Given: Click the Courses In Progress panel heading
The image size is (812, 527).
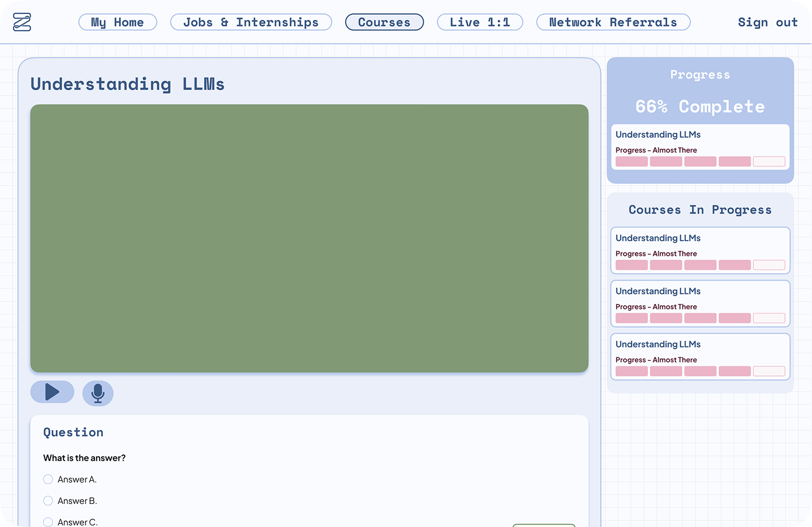Looking at the screenshot, I should pos(700,210).
